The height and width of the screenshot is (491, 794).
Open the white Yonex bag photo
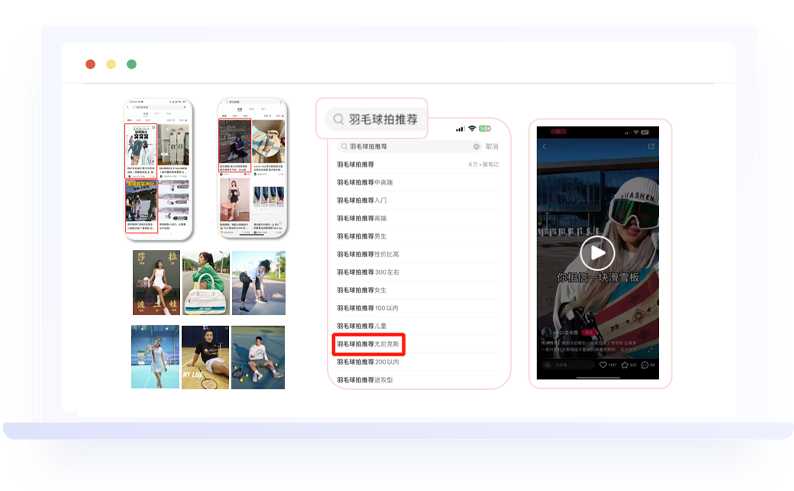coord(205,283)
